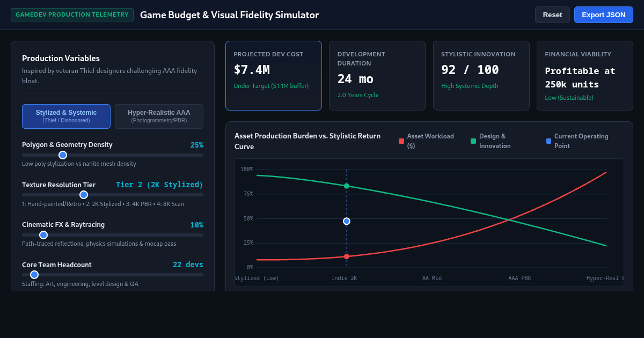Click the green point on innovation curve
Viewport: 644px width, 338px height.
coord(347,186)
